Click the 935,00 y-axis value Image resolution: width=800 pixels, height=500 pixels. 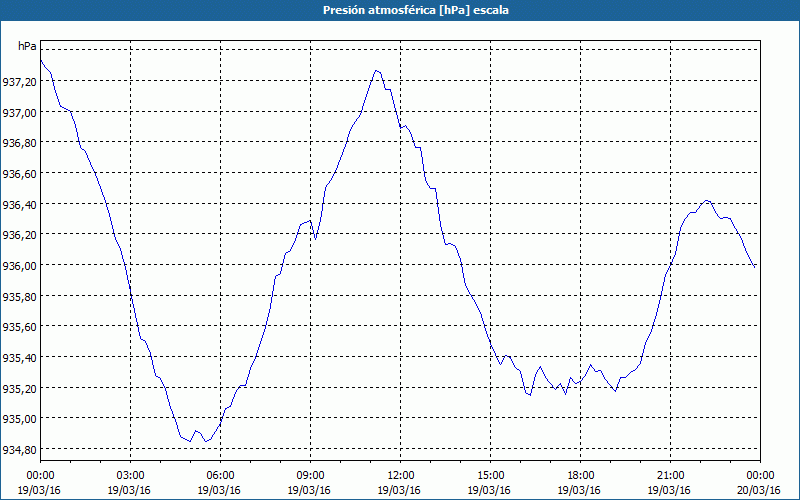click(19, 418)
